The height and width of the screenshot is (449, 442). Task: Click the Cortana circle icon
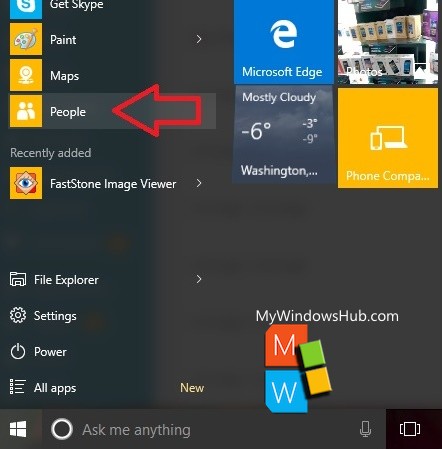[x=62, y=429]
